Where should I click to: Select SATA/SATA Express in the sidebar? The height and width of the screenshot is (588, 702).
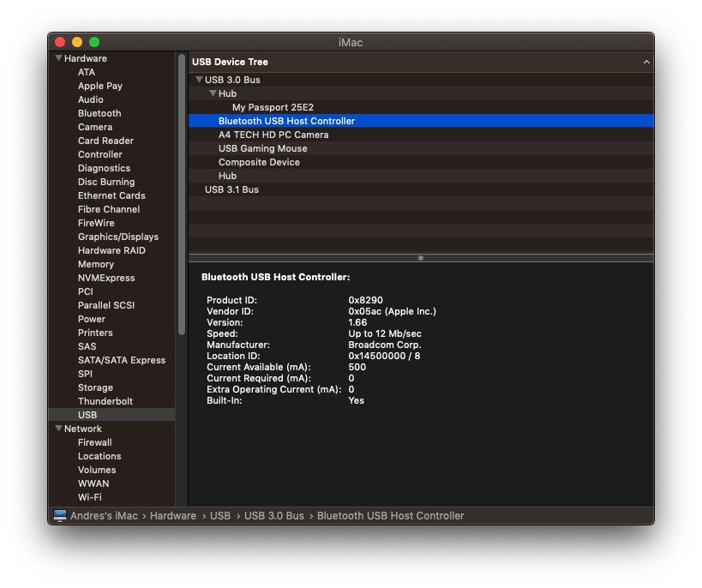click(122, 360)
